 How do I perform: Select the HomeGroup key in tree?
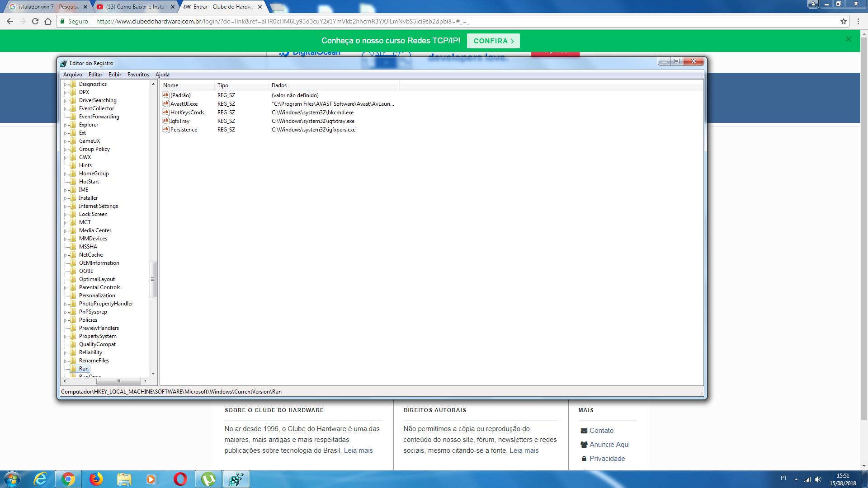(94, 174)
